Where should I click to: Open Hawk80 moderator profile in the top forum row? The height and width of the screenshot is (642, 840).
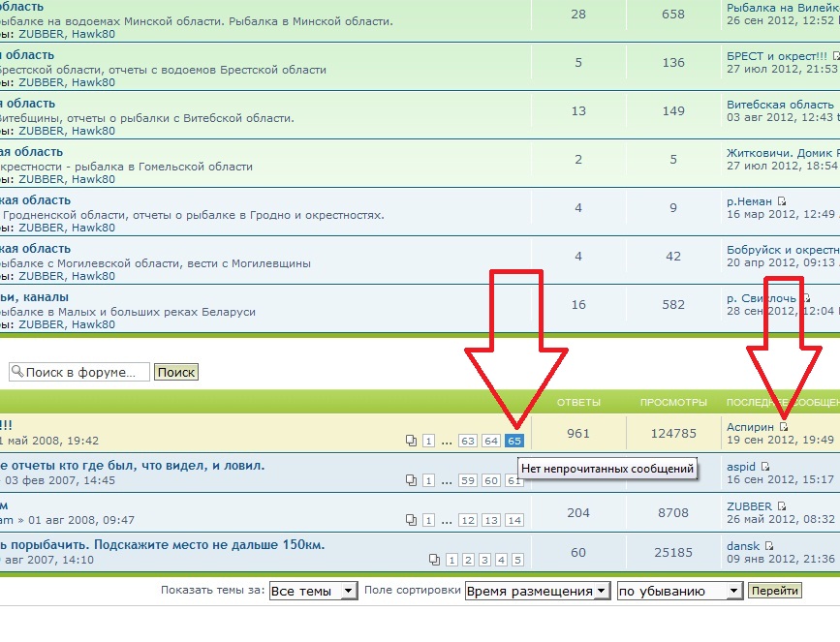93,34
